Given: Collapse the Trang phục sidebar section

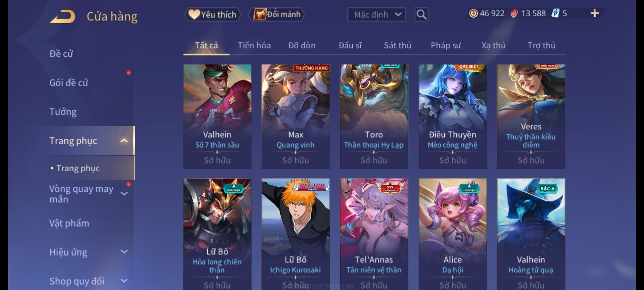Looking at the screenshot, I should [x=124, y=141].
